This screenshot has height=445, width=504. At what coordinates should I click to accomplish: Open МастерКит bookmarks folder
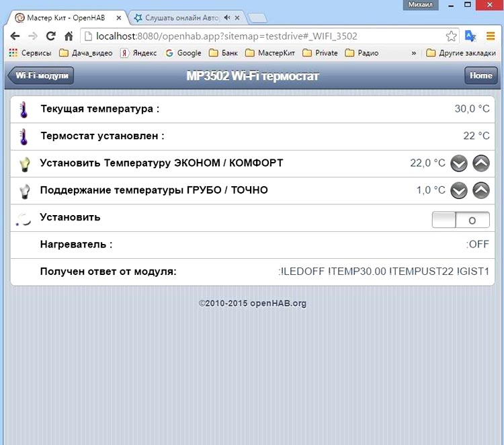[x=270, y=52]
